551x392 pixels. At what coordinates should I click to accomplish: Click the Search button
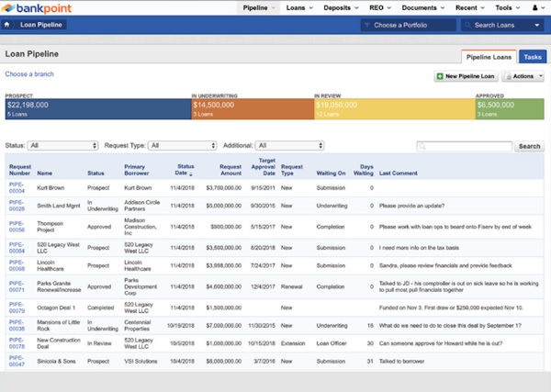(529, 146)
